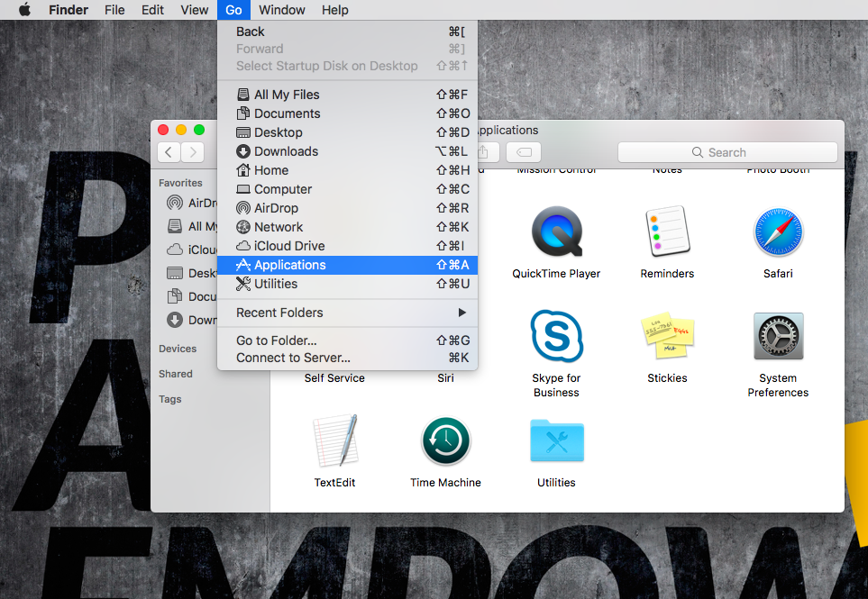Image resolution: width=868 pixels, height=599 pixels.
Task: Launch Time Machine app
Action: click(x=445, y=441)
